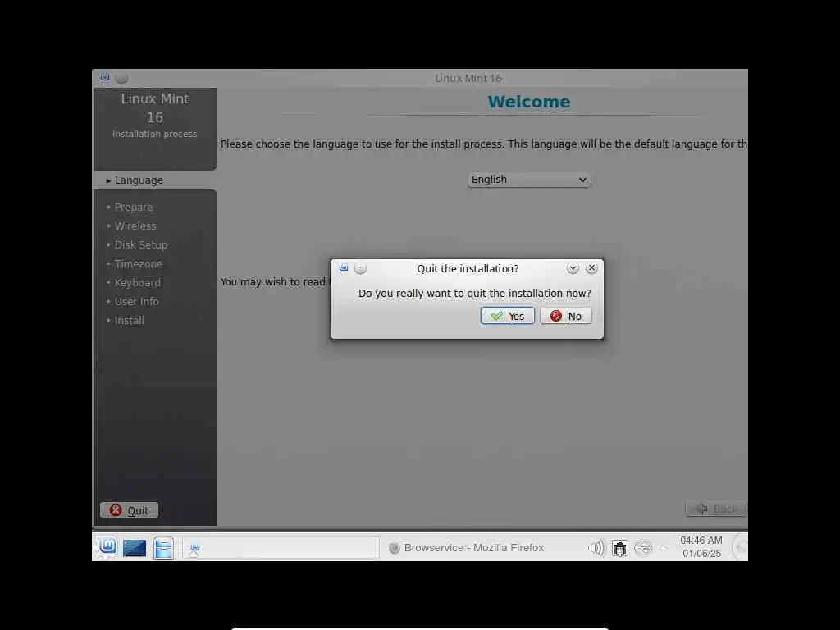Click the round button in the installer title bar

click(121, 78)
